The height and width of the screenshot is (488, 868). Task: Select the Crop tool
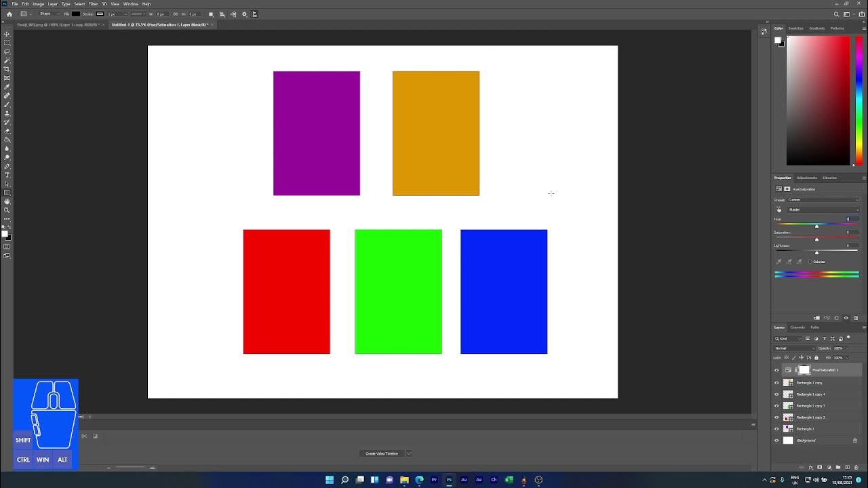[7, 69]
